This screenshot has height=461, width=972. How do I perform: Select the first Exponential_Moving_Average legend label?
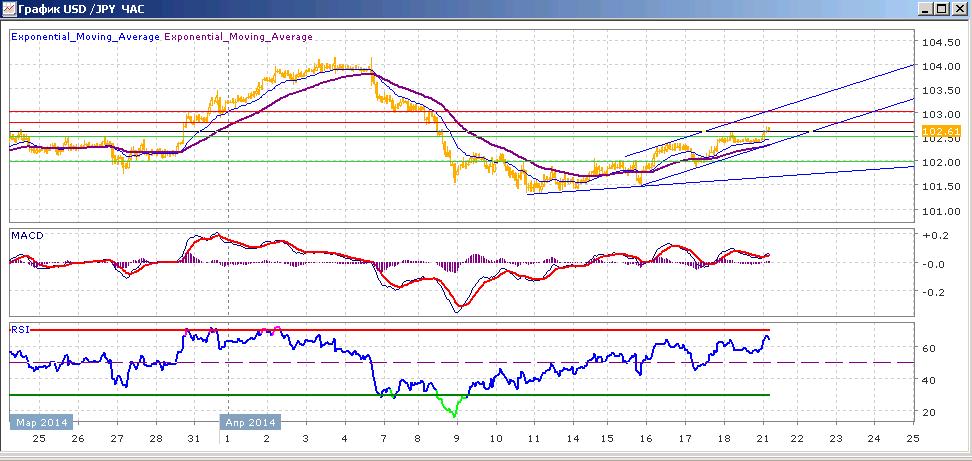click(86, 37)
